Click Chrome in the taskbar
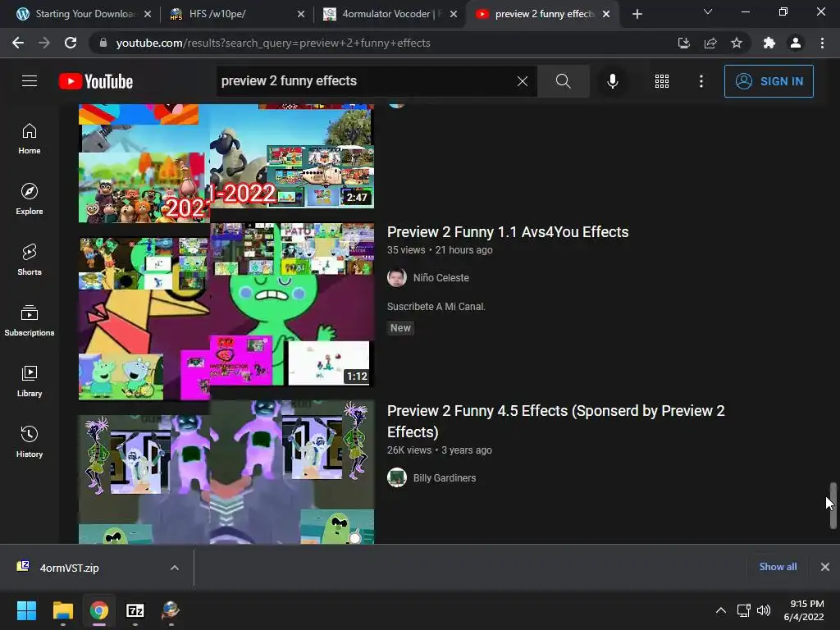 click(x=99, y=610)
